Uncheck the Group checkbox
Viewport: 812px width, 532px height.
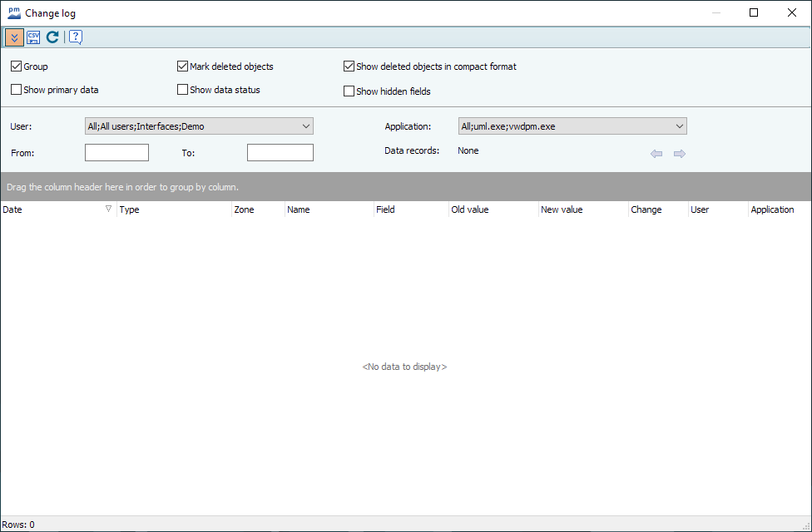[17, 66]
